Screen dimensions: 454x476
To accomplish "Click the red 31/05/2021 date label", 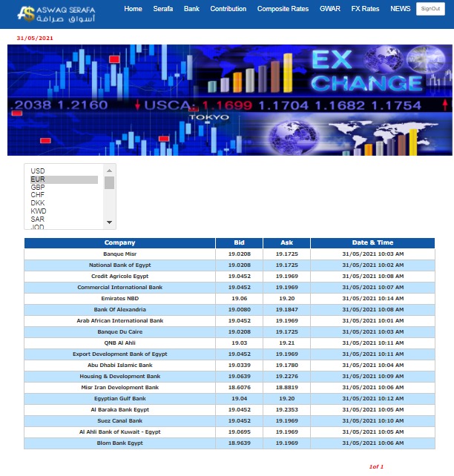I will (35, 39).
